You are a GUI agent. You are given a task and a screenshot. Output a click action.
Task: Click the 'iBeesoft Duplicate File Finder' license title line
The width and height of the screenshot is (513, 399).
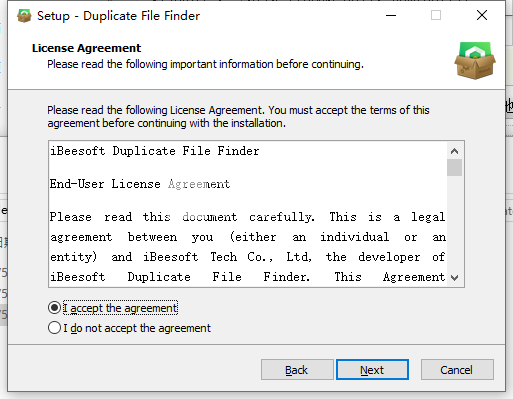[155, 151]
